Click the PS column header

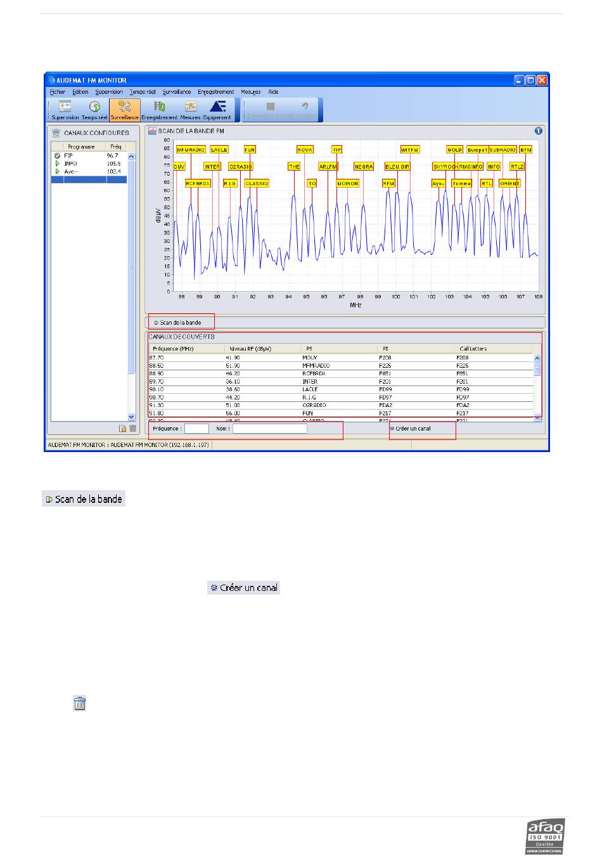[340, 349]
